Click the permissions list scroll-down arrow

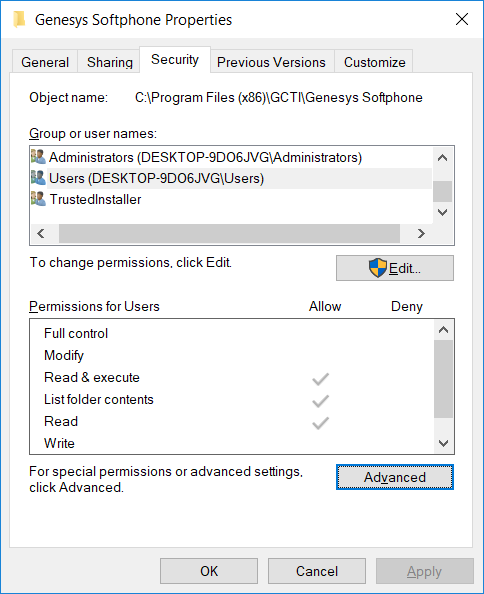click(443, 443)
